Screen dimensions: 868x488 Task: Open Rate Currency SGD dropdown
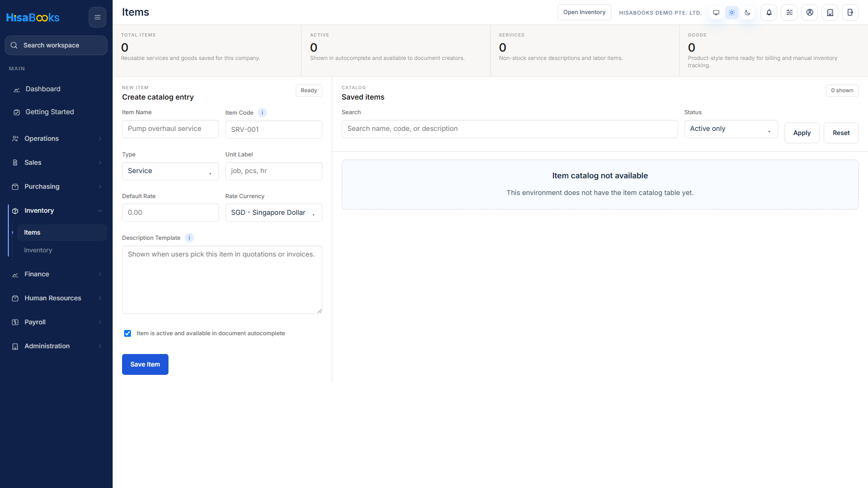274,213
